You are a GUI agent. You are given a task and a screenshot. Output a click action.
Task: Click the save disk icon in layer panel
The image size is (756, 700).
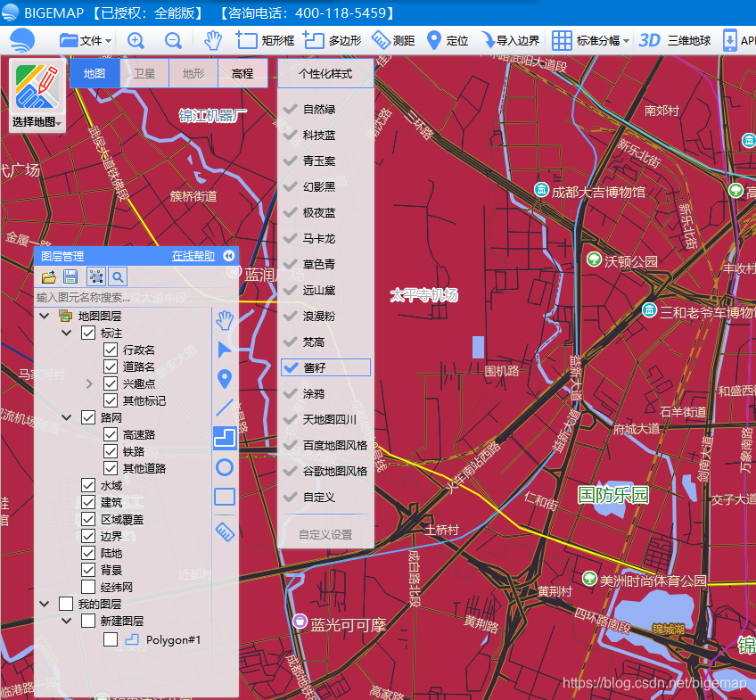pyautogui.click(x=70, y=276)
